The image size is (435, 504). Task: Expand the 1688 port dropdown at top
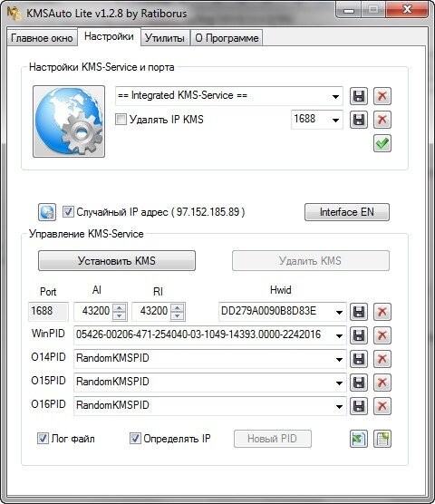[335, 120]
